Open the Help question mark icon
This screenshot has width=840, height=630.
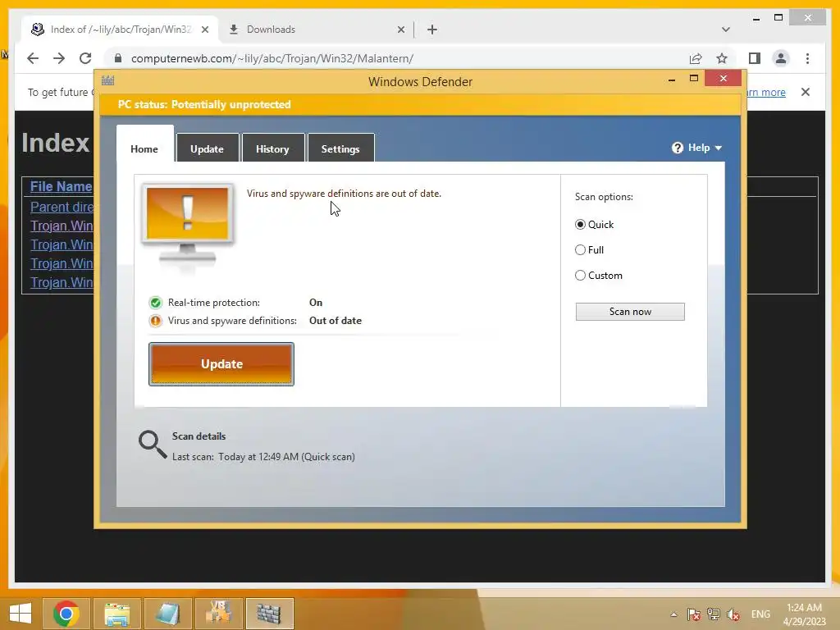click(677, 148)
